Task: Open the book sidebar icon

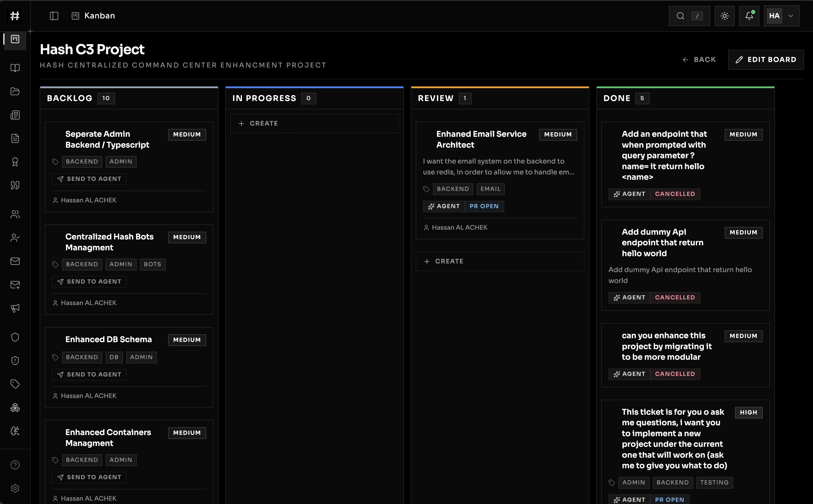Action: pyautogui.click(x=15, y=68)
